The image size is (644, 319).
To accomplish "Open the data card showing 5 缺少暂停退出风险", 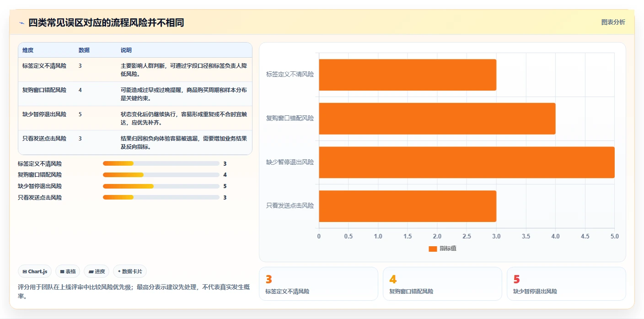I will (566, 284).
